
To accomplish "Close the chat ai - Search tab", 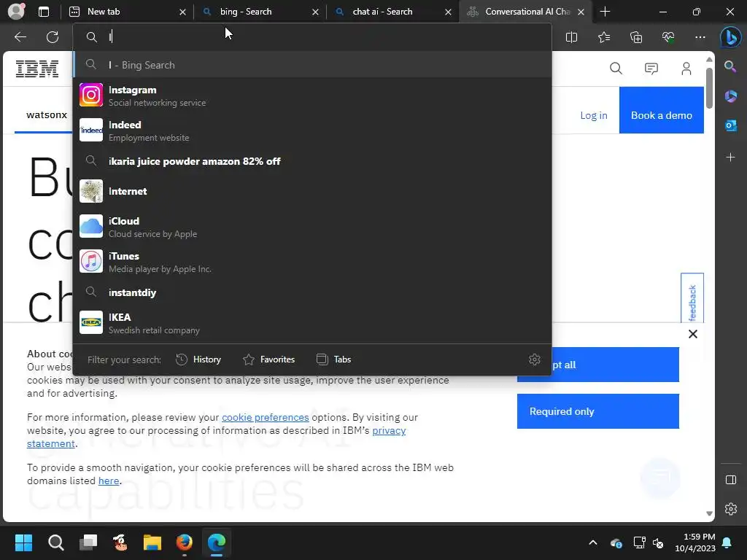I will (448, 12).
